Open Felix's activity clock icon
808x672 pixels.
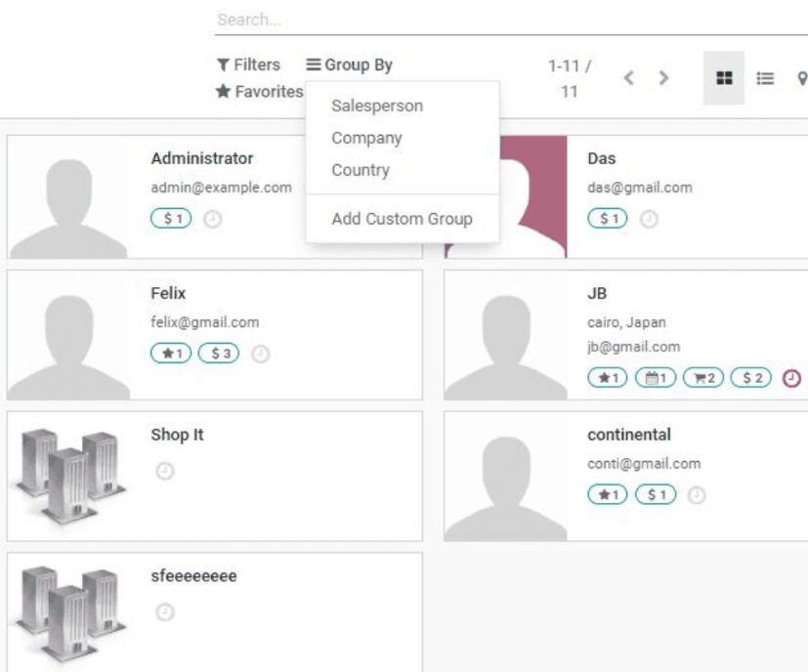260,354
